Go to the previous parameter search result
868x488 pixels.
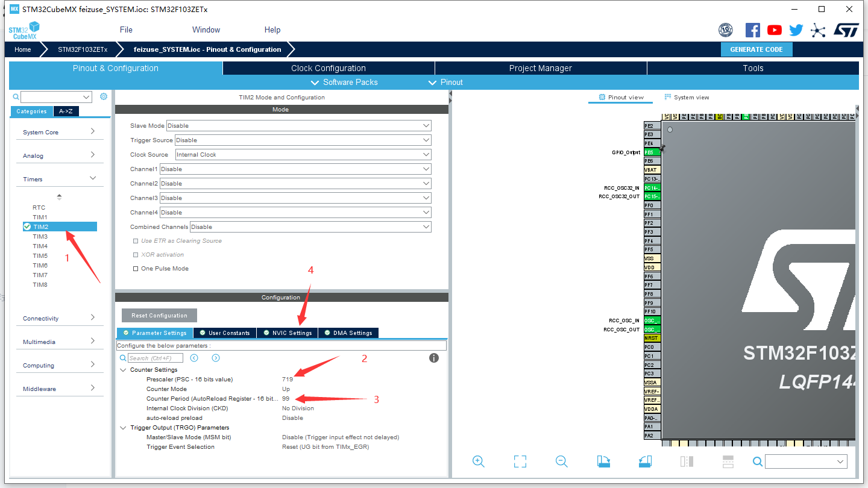click(x=194, y=358)
